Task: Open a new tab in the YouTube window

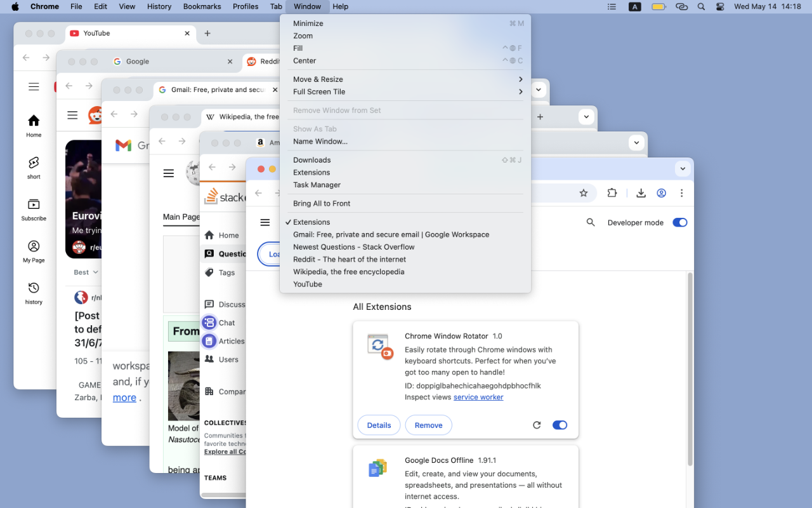Action: [x=207, y=34]
